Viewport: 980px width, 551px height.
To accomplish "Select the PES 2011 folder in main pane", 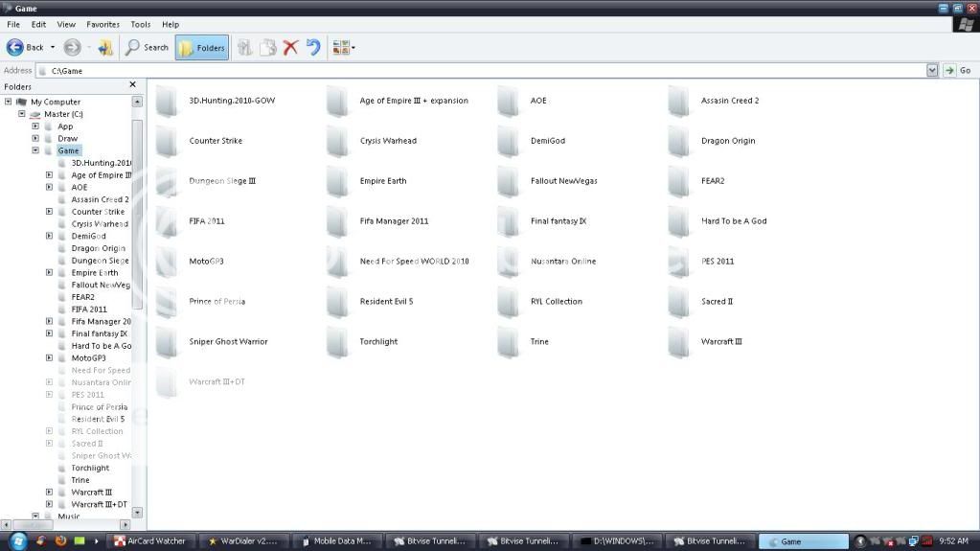I will (x=701, y=262).
